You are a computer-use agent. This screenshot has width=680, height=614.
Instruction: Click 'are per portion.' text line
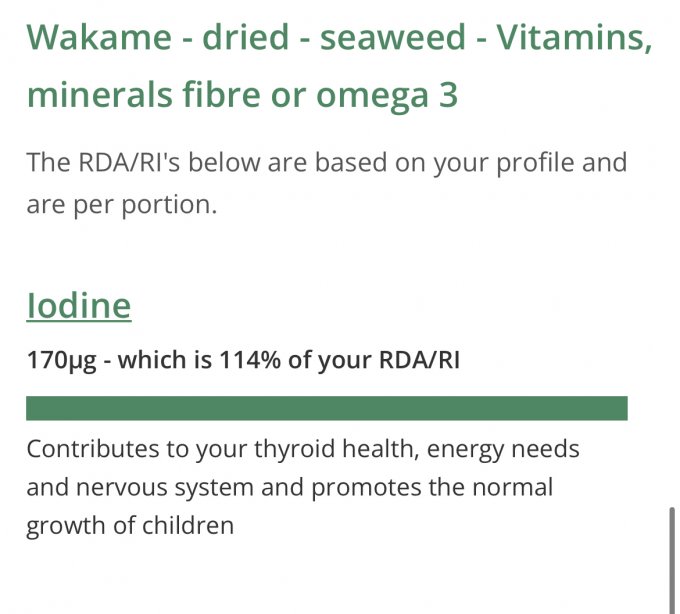[122, 205]
